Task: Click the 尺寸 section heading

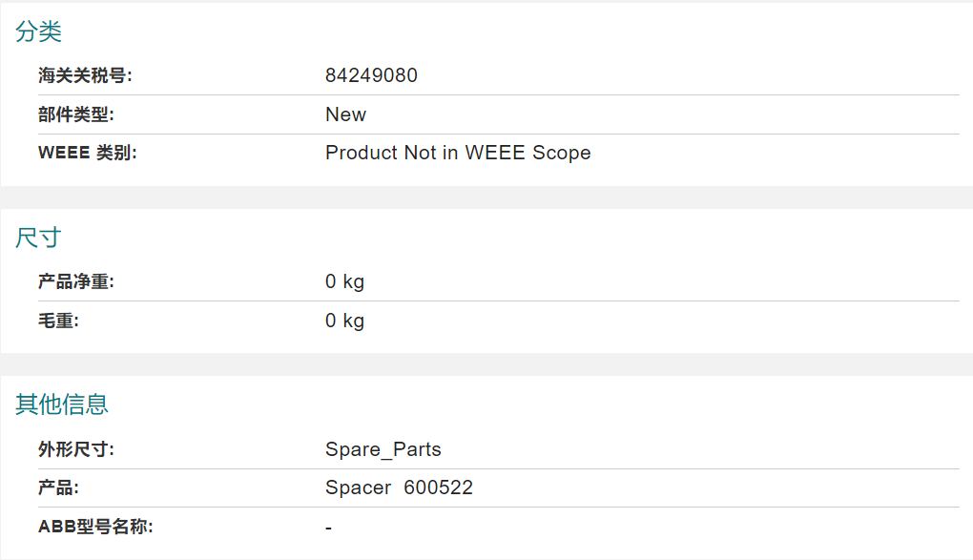Action: (38, 238)
